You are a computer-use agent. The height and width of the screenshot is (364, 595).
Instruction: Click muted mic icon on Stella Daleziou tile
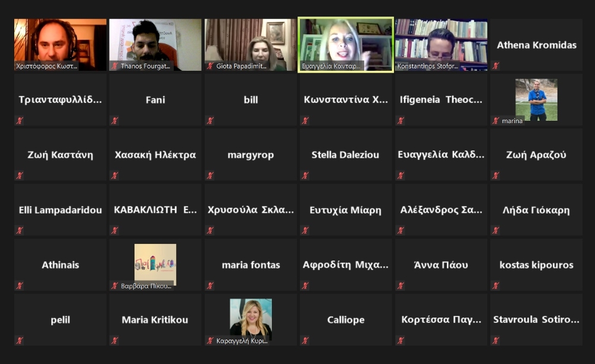click(x=305, y=175)
